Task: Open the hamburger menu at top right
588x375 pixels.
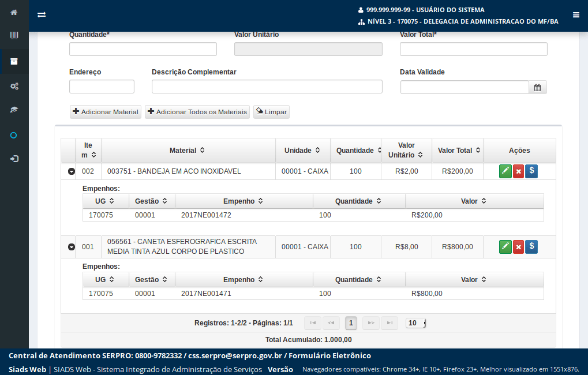Action: 576,15
